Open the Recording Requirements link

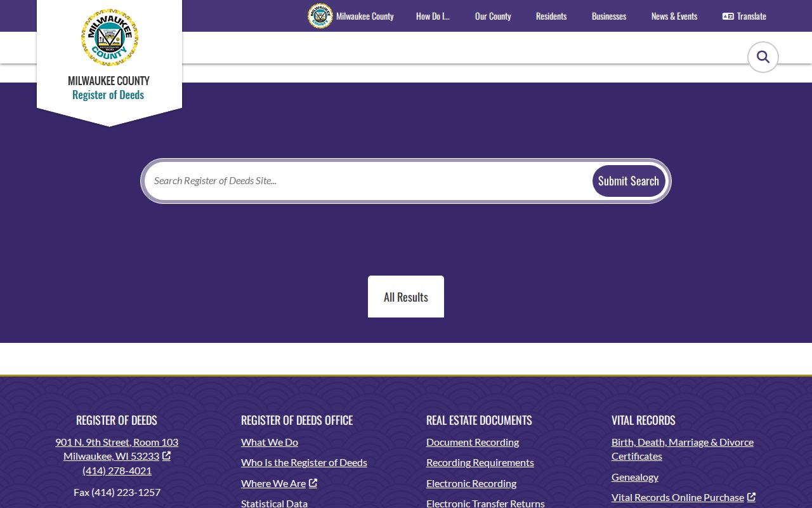point(480,462)
